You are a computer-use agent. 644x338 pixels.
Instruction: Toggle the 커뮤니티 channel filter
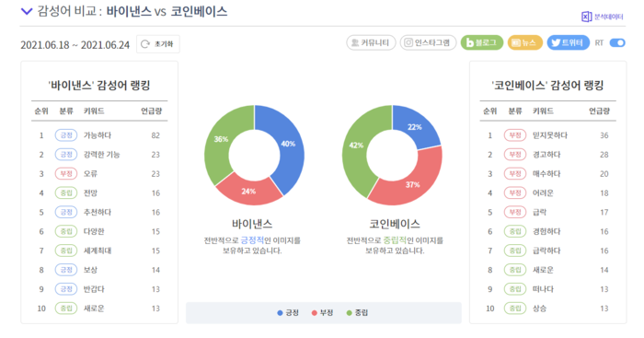(371, 42)
